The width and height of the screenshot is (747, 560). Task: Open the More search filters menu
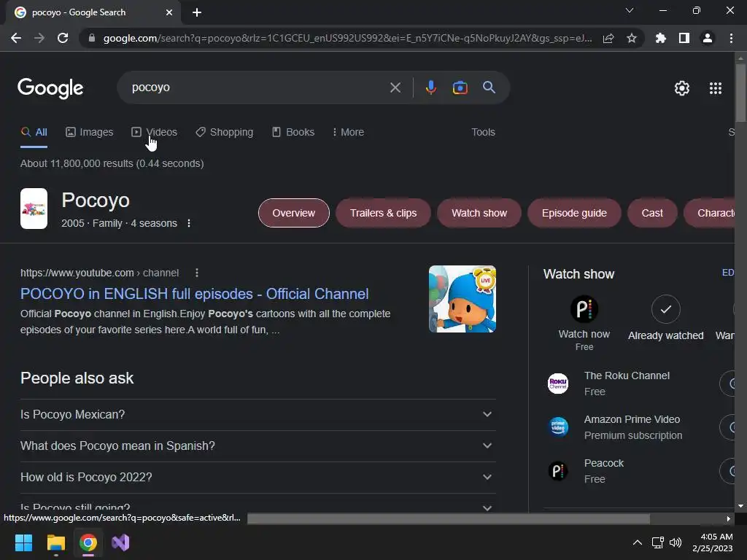click(348, 133)
